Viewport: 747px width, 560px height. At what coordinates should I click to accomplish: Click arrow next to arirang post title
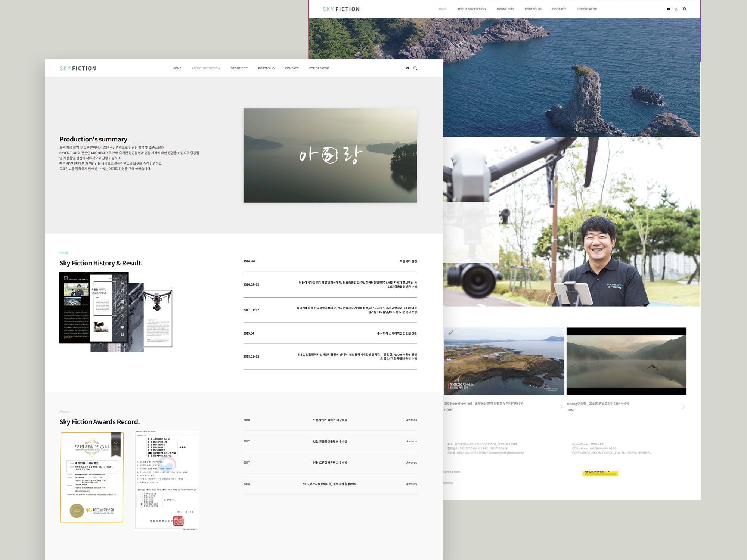[684, 407]
